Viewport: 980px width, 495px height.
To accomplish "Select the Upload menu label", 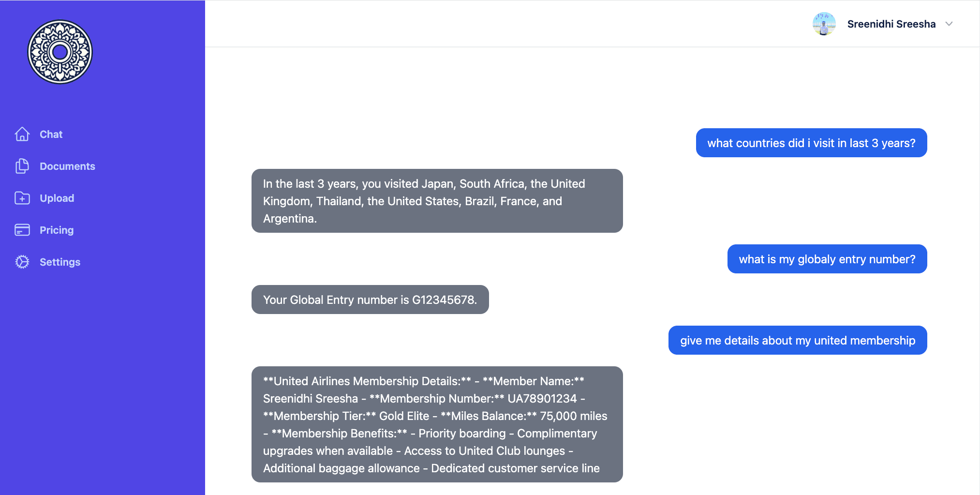I will pyautogui.click(x=57, y=198).
